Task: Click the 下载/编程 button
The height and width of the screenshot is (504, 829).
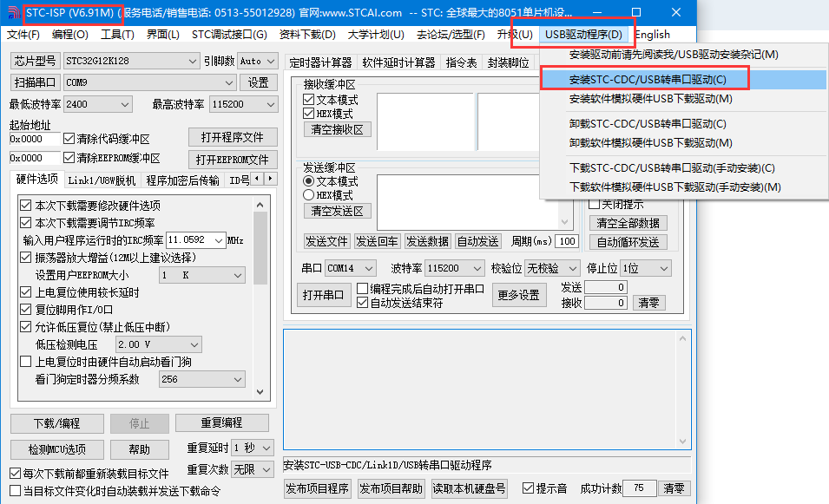Action: (57, 423)
